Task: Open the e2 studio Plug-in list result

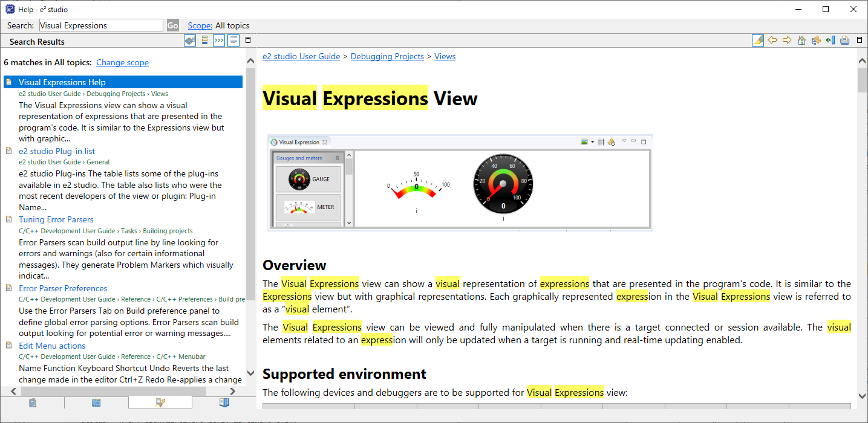Action: point(57,151)
